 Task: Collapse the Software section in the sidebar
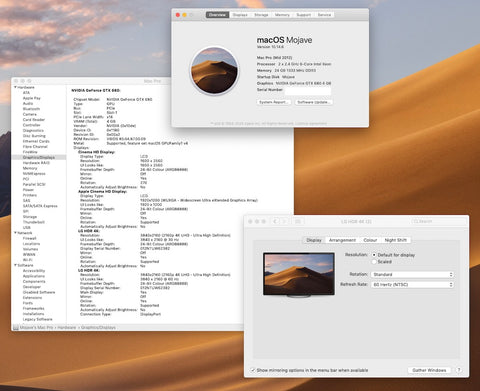click(x=15, y=265)
